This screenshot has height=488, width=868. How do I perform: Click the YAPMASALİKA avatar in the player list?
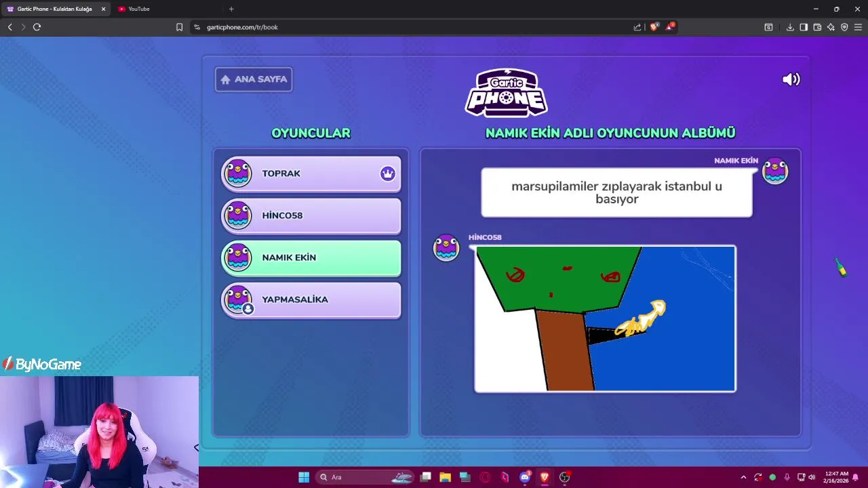(238, 300)
